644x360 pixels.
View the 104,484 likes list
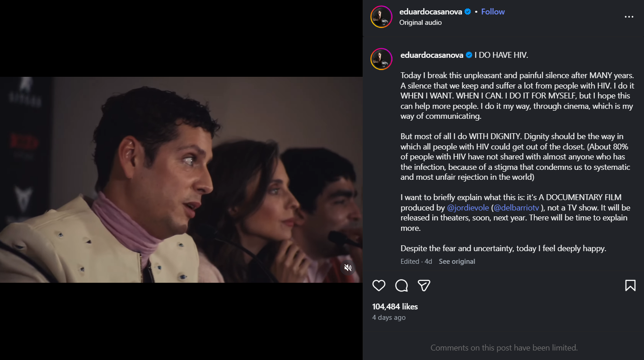pos(395,307)
